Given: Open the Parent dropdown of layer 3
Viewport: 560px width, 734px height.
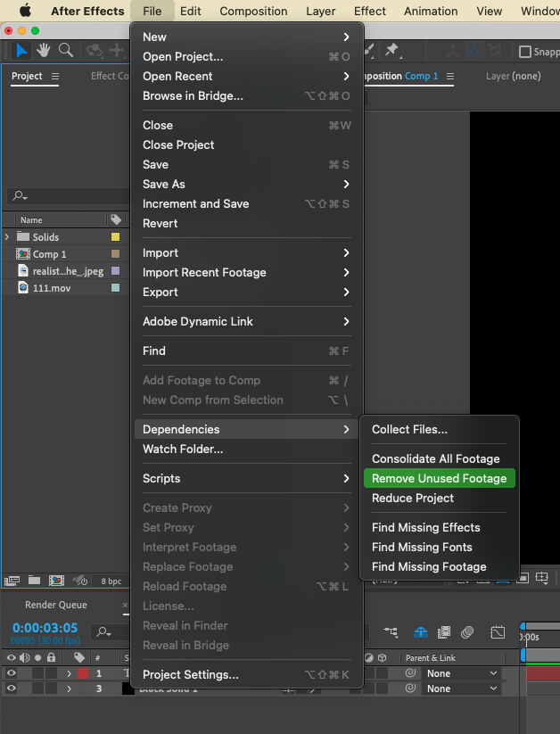Looking at the screenshot, I should (461, 689).
